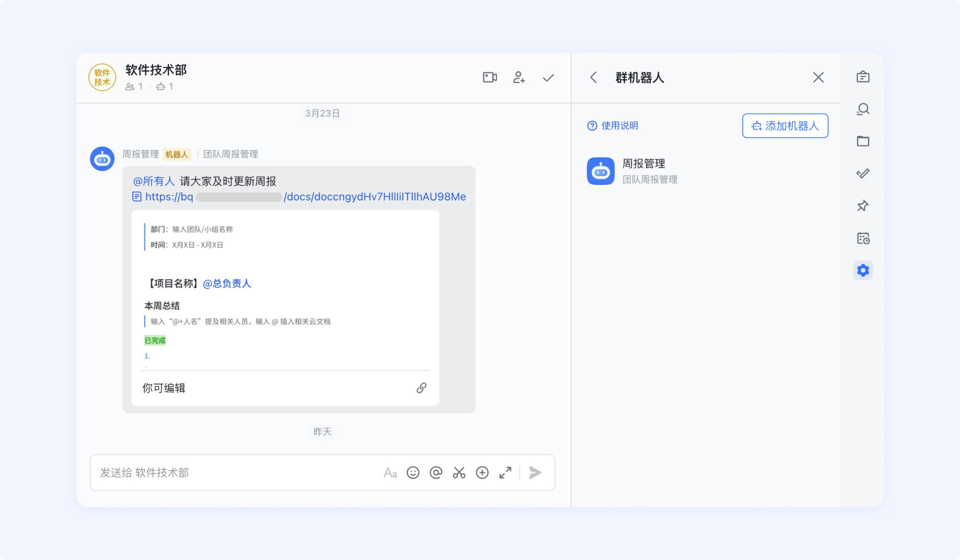
Task: Collapse the 群机器人 panel with back arrow
Action: click(593, 77)
